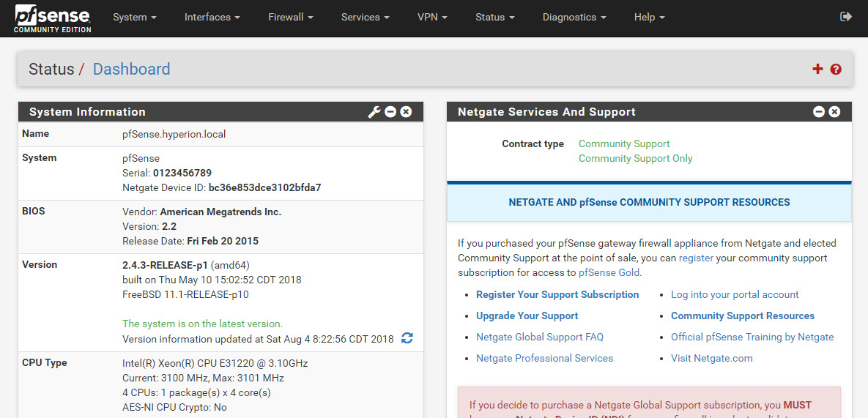Close the Netgate Services And Support widget

click(834, 112)
